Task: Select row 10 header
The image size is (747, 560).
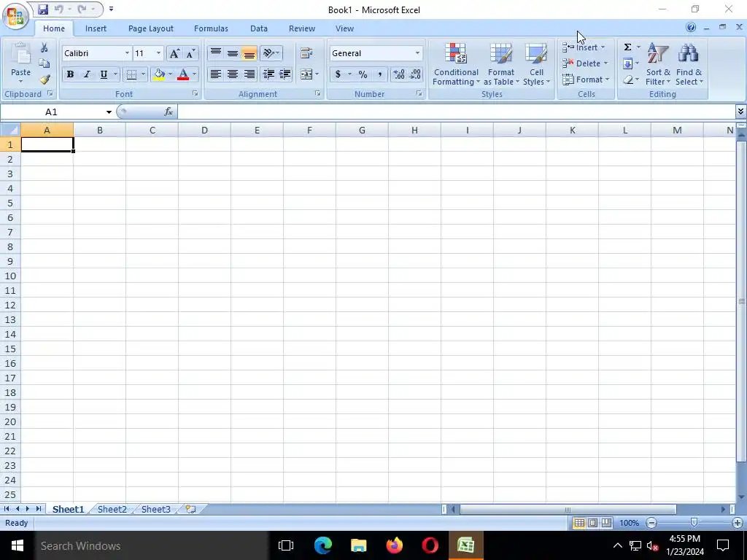Action: click(x=10, y=276)
